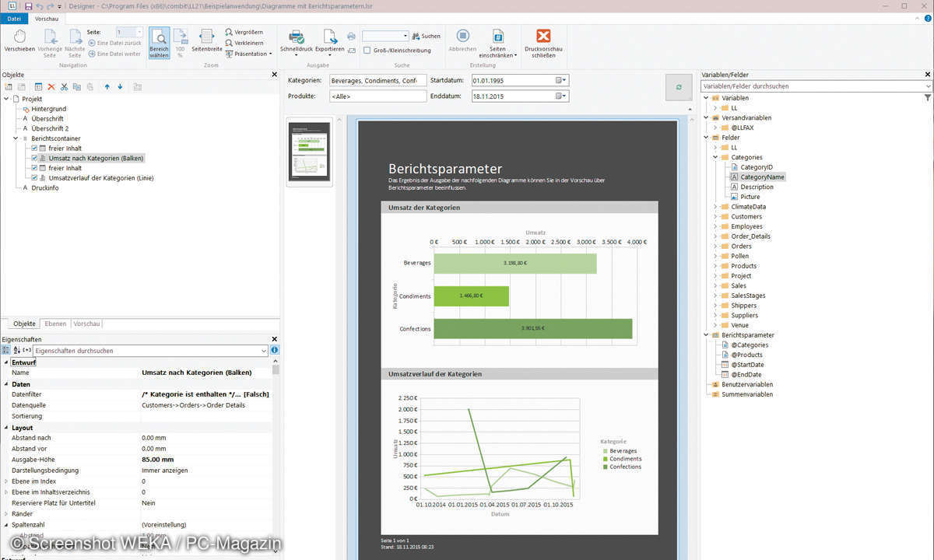Open Startdatum calendar picker

point(562,80)
